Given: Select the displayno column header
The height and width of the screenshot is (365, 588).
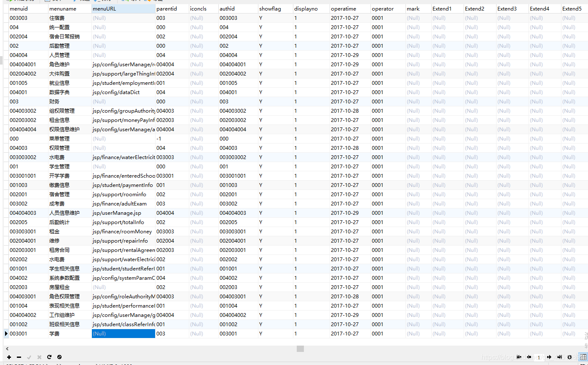Looking at the screenshot, I should [311, 8].
